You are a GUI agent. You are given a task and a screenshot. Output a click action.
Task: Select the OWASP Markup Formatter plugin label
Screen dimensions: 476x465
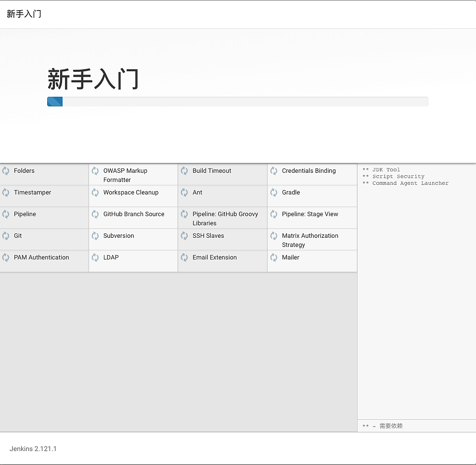[125, 175]
